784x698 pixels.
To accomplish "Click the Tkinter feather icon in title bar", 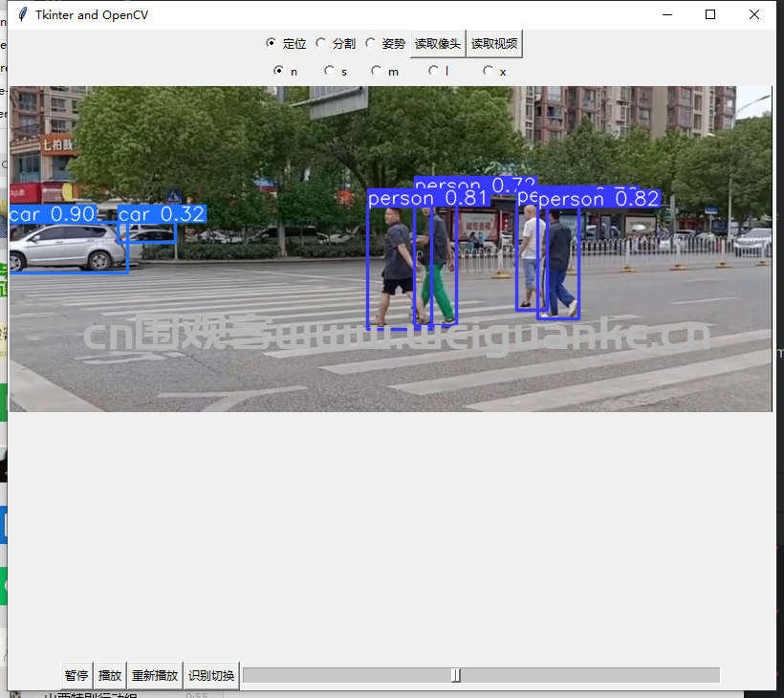I will click(x=22, y=14).
